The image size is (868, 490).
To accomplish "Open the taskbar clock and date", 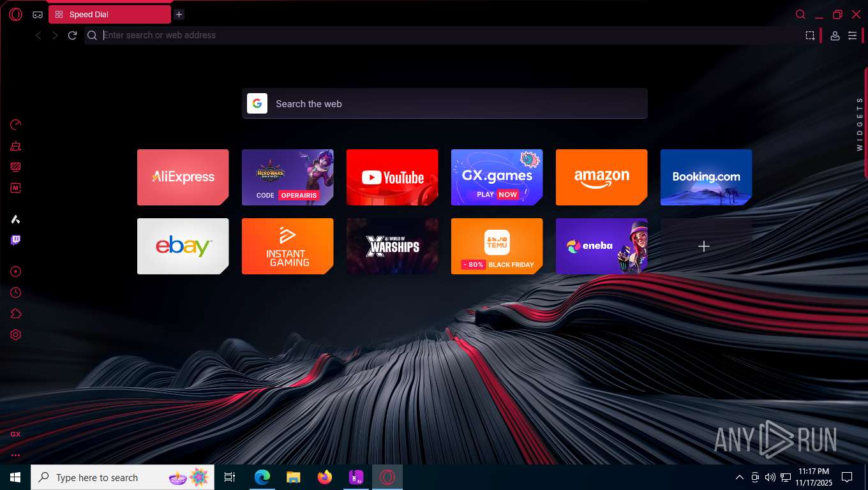I will [x=812, y=477].
